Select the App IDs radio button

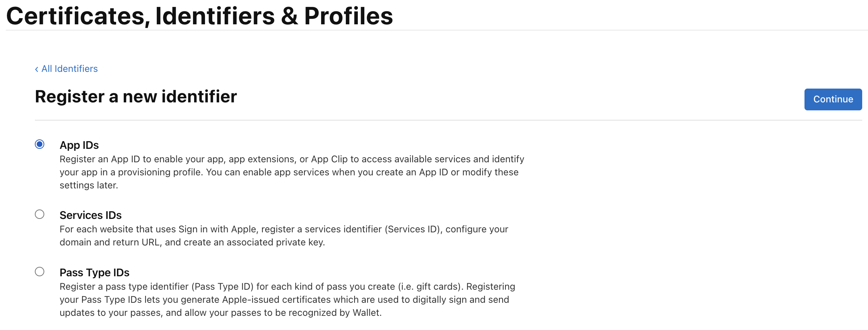[x=40, y=144]
